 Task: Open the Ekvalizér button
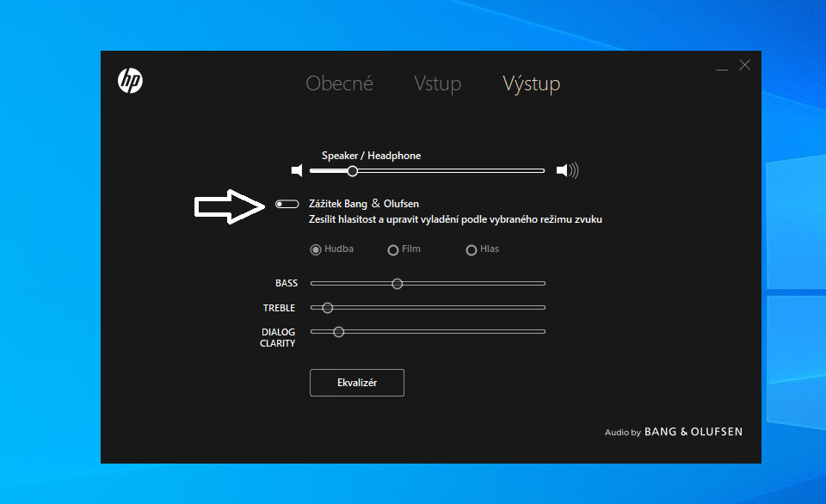pyautogui.click(x=357, y=383)
